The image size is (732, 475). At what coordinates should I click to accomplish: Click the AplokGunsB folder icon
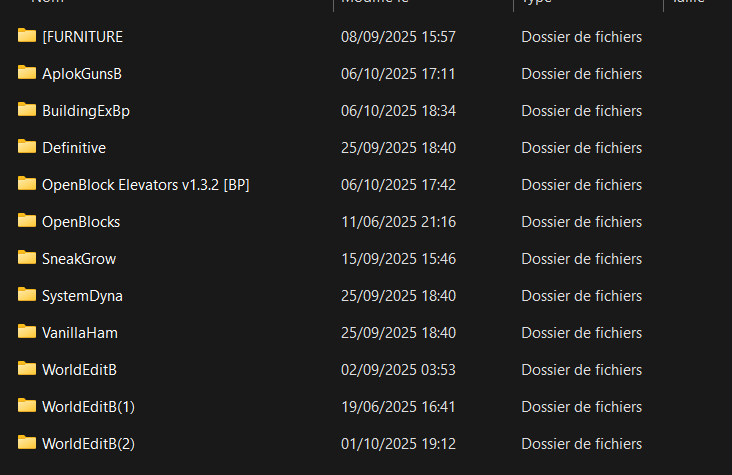27,72
